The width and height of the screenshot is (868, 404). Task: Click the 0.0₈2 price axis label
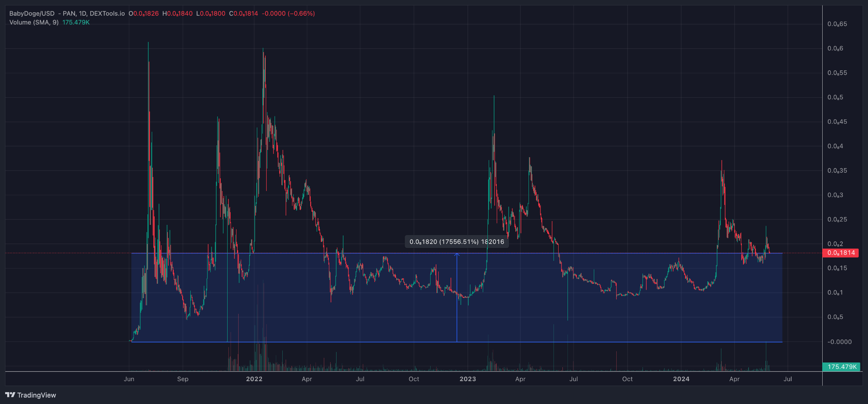835,244
